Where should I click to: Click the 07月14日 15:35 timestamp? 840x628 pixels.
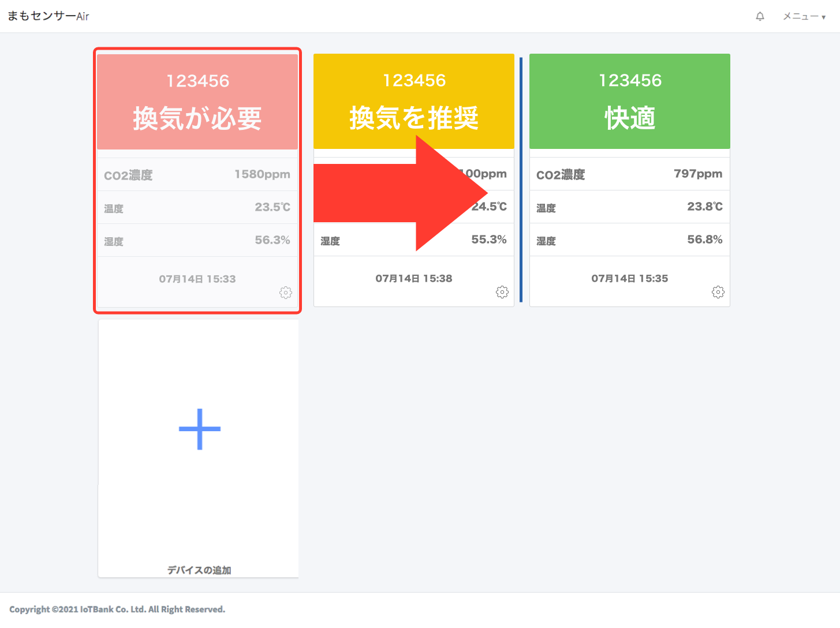pyautogui.click(x=630, y=279)
